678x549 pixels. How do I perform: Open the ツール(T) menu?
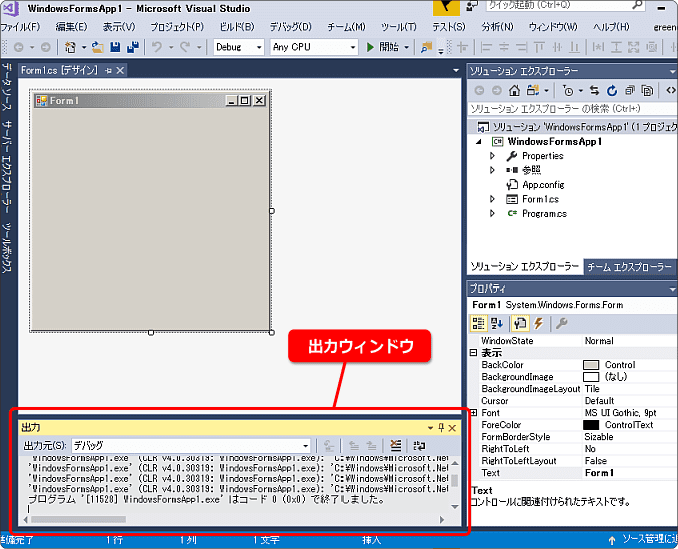399,27
